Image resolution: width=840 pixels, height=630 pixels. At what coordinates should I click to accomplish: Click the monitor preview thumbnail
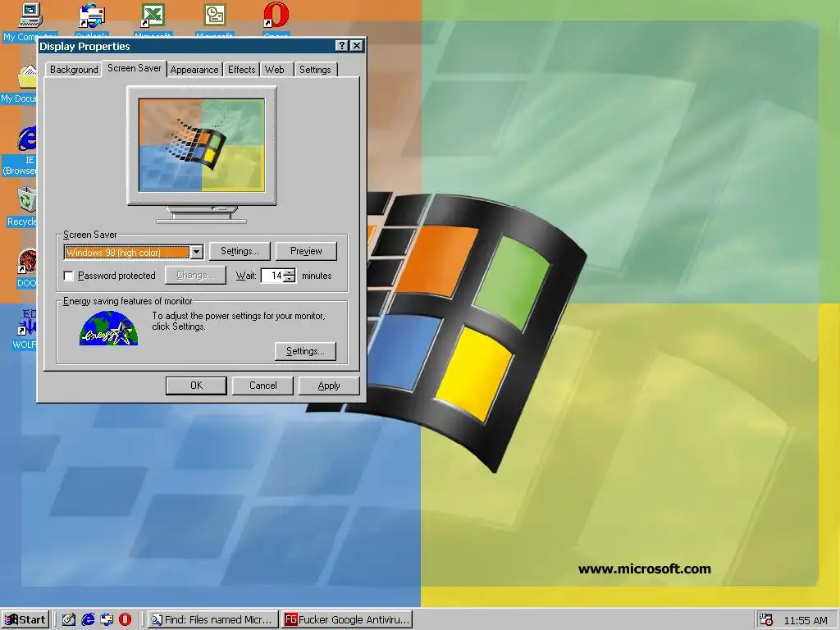(x=202, y=145)
